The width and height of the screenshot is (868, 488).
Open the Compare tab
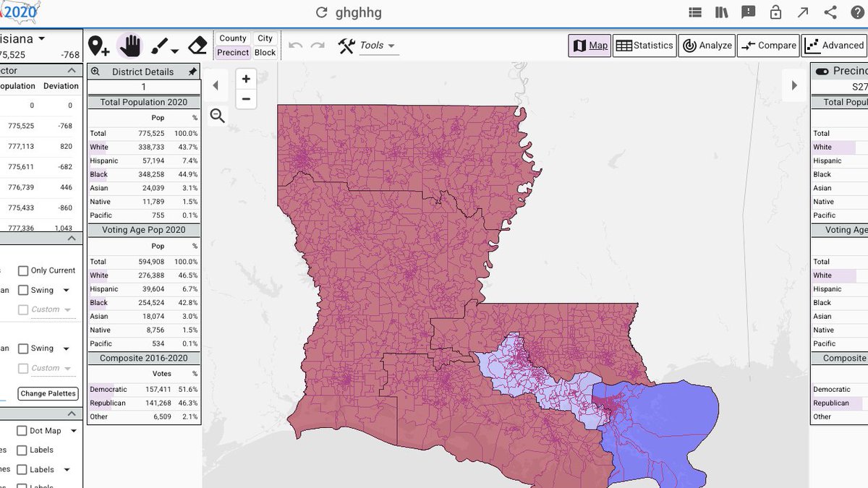(x=767, y=46)
